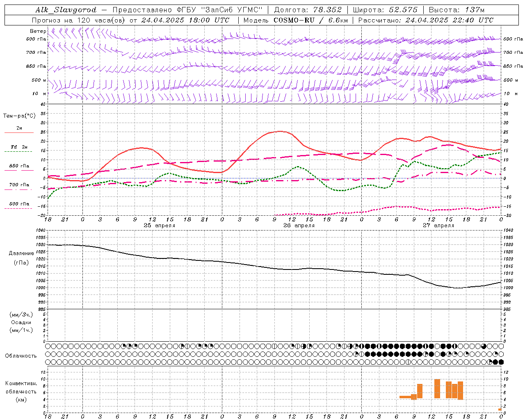Click the Ветер panel label

point(38,31)
